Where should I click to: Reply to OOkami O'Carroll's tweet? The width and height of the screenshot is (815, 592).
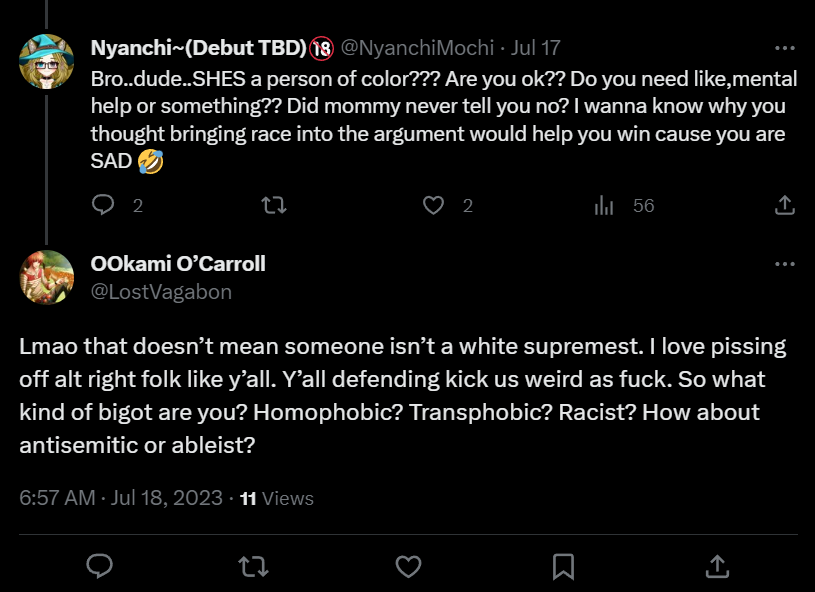point(98,566)
